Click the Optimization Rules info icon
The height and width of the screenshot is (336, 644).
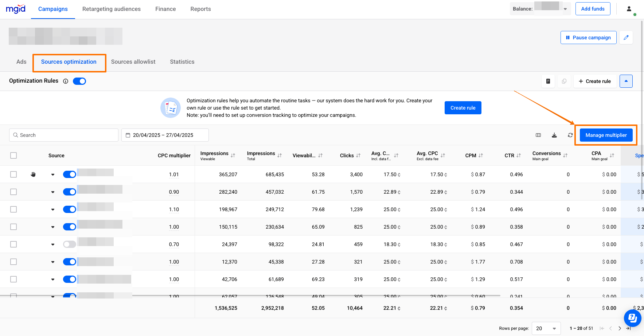66,81
